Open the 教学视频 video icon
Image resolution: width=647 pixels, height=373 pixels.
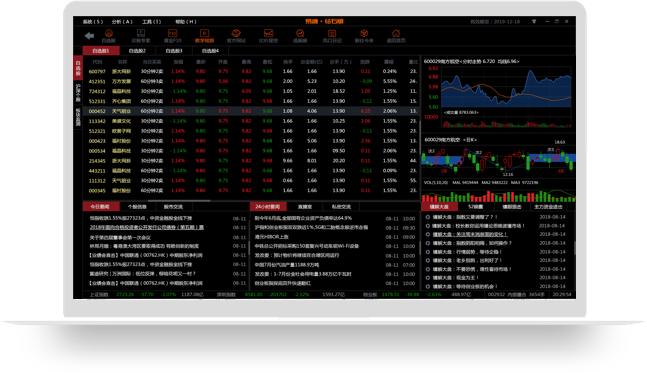pos(204,36)
